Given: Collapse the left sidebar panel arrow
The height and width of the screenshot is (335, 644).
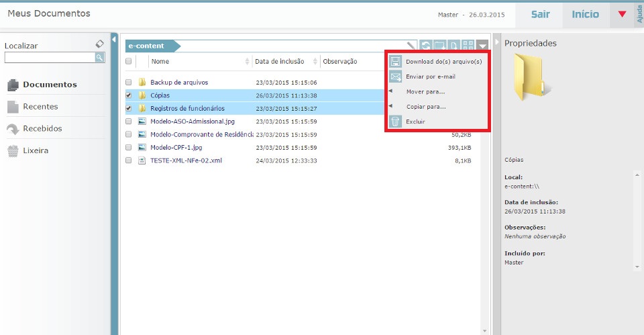Looking at the screenshot, I should (x=114, y=40).
